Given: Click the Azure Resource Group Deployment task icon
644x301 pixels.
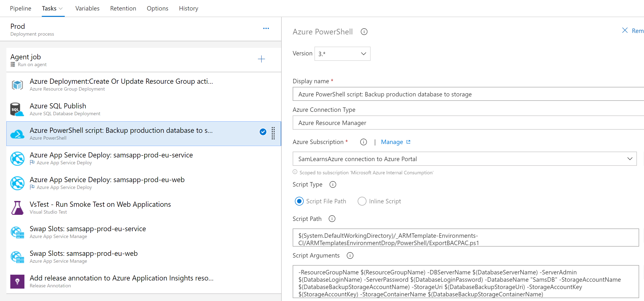Looking at the screenshot, I should point(17,85).
